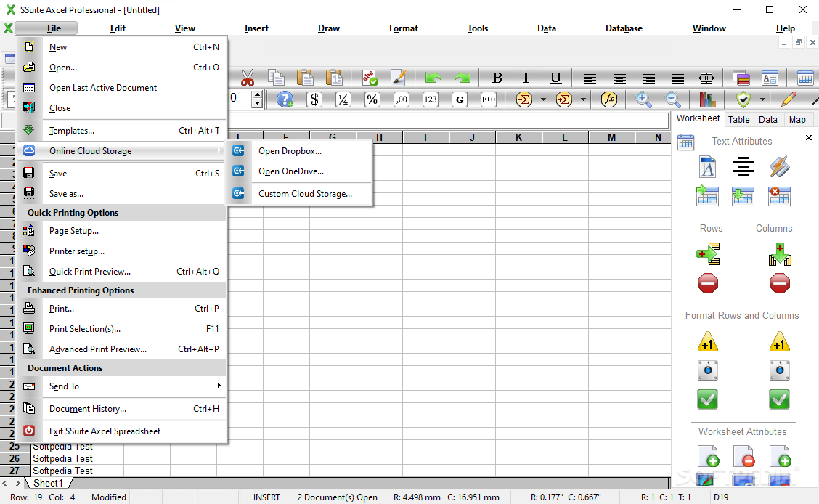The image size is (819, 504).
Task: Click the zoom in magnifier
Action: tap(643, 99)
